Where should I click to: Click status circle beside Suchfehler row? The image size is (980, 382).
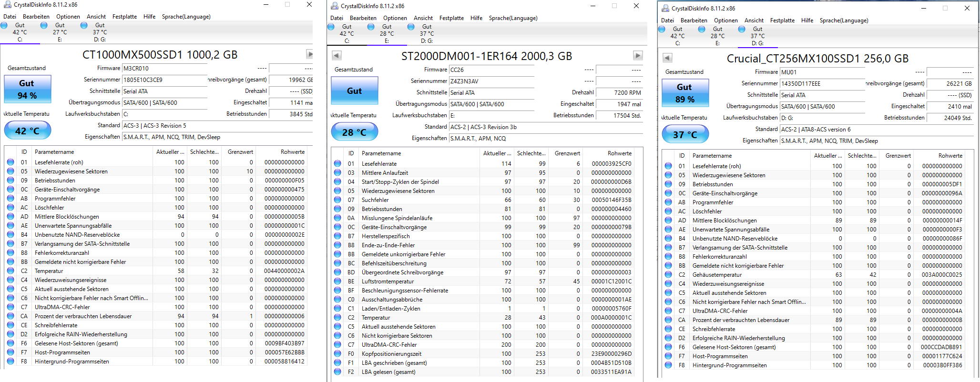(x=337, y=200)
